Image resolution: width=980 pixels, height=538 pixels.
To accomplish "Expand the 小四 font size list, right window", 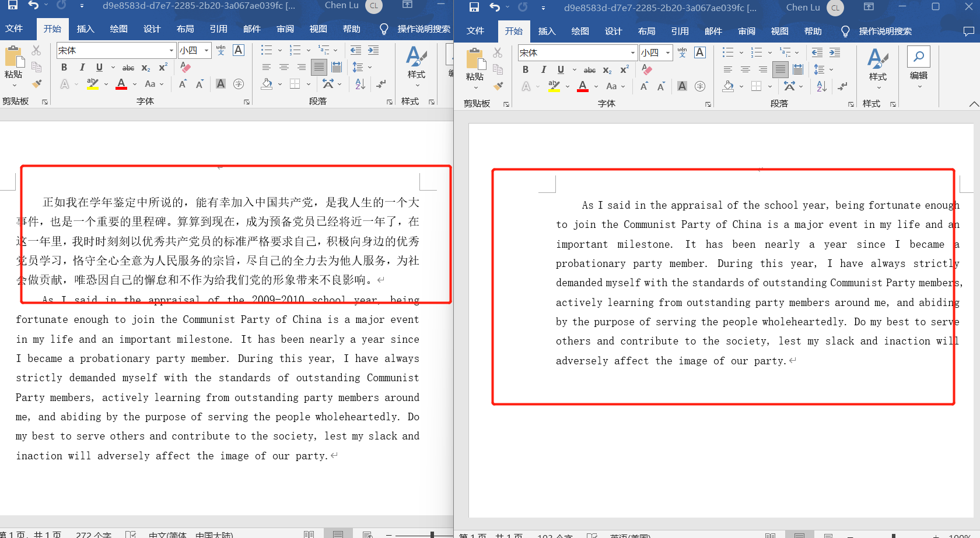I will [667, 53].
